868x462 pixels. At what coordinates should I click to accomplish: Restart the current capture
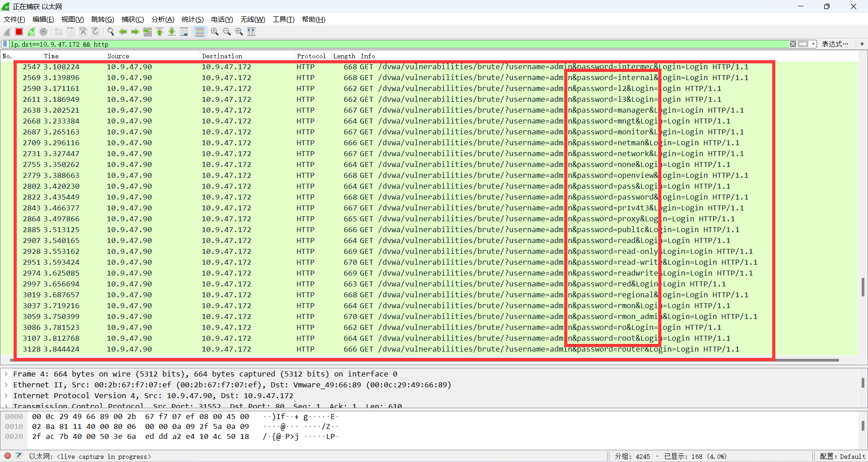(x=31, y=32)
